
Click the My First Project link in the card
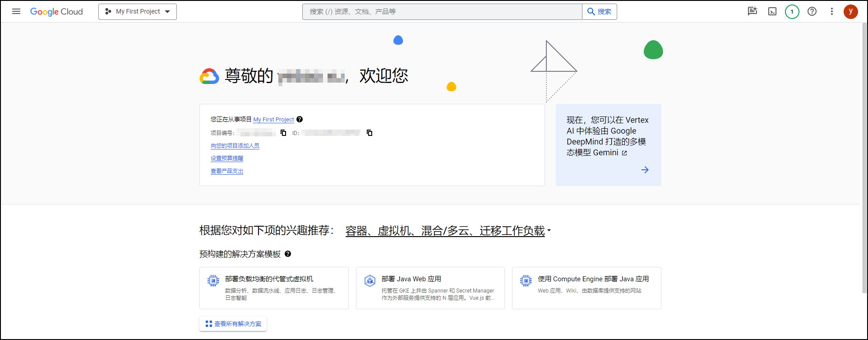coord(273,120)
